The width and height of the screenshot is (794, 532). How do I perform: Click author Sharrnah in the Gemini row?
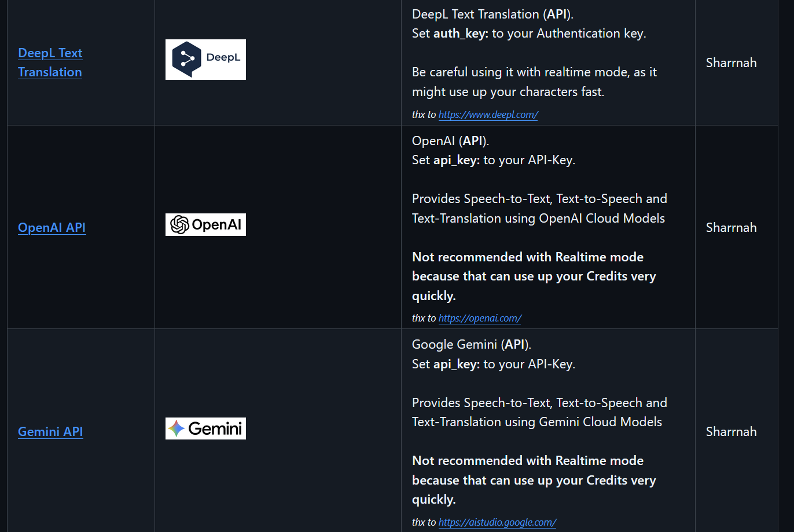[x=731, y=431]
